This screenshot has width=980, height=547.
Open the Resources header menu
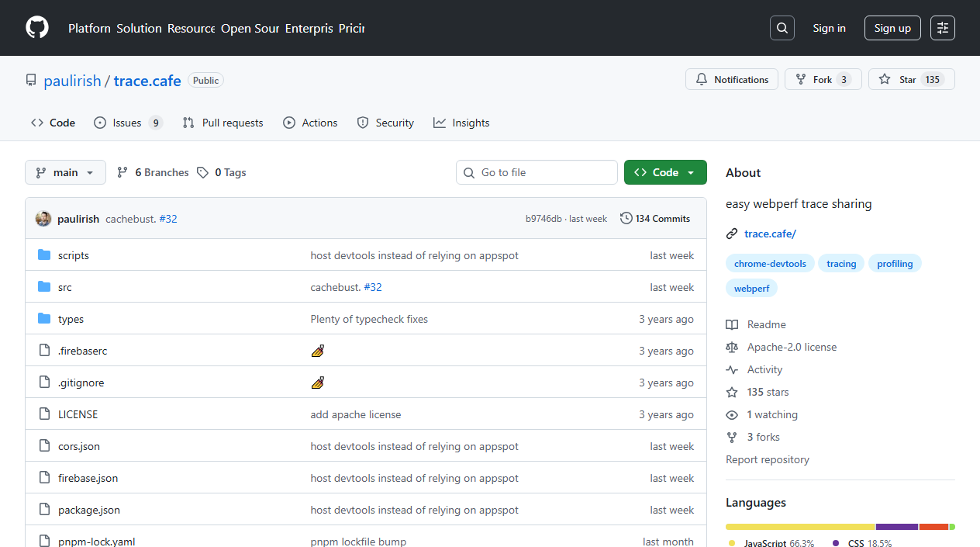(192, 28)
